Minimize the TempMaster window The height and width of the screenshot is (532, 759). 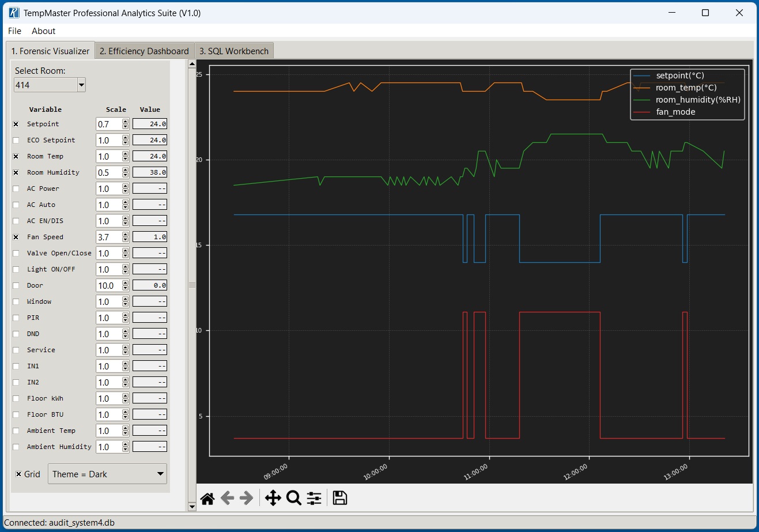[672, 13]
